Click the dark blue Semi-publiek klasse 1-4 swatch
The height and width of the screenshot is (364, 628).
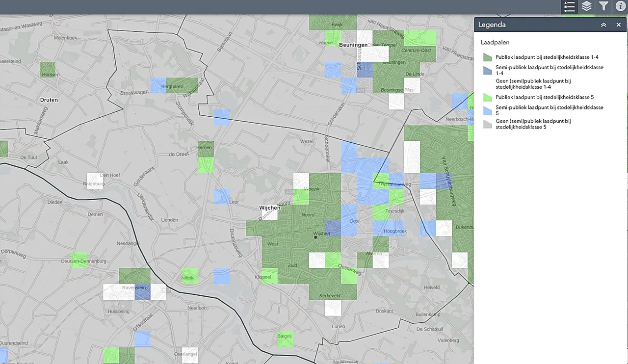tap(487, 71)
